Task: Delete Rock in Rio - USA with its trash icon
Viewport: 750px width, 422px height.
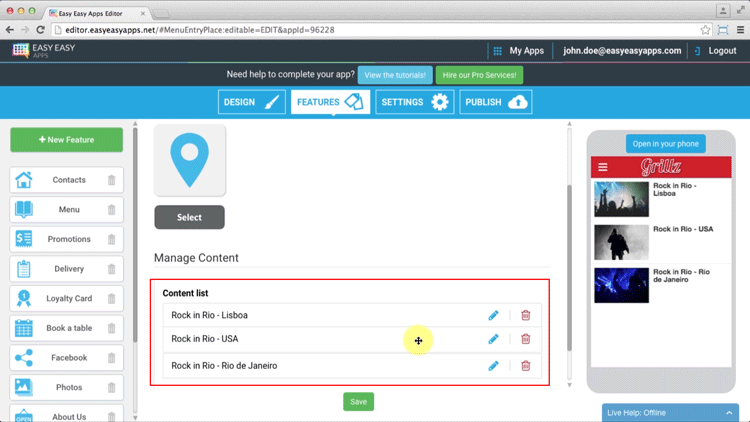Action: [525, 339]
